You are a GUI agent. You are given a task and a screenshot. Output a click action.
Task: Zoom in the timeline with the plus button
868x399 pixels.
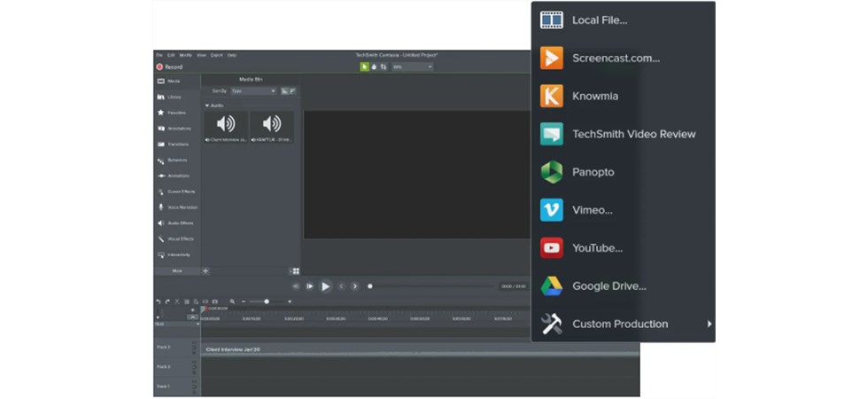(x=290, y=301)
